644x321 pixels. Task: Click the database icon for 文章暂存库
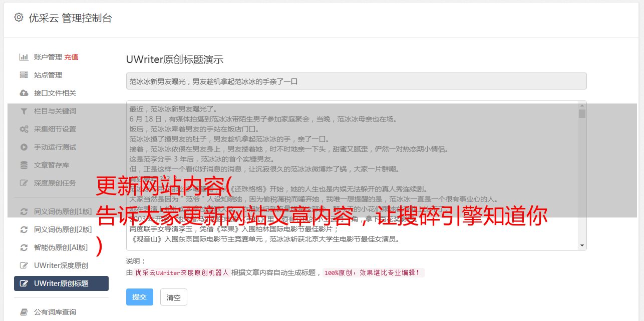tap(24, 165)
